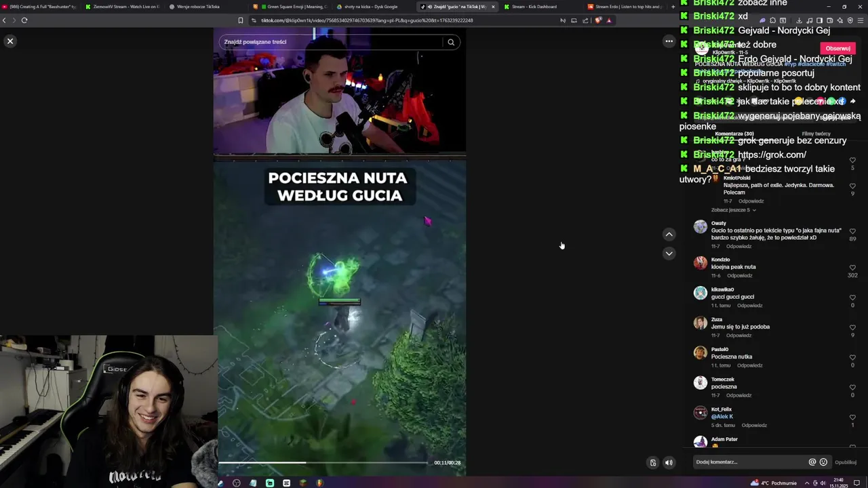
Task: Switch to Stream Erdo tab
Action: tap(624, 7)
